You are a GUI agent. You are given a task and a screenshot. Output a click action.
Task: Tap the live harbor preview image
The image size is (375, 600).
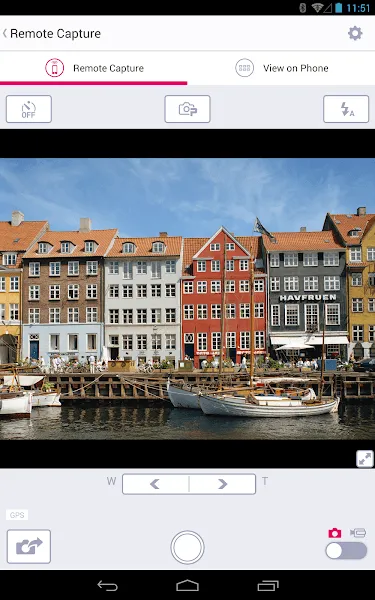(x=188, y=299)
